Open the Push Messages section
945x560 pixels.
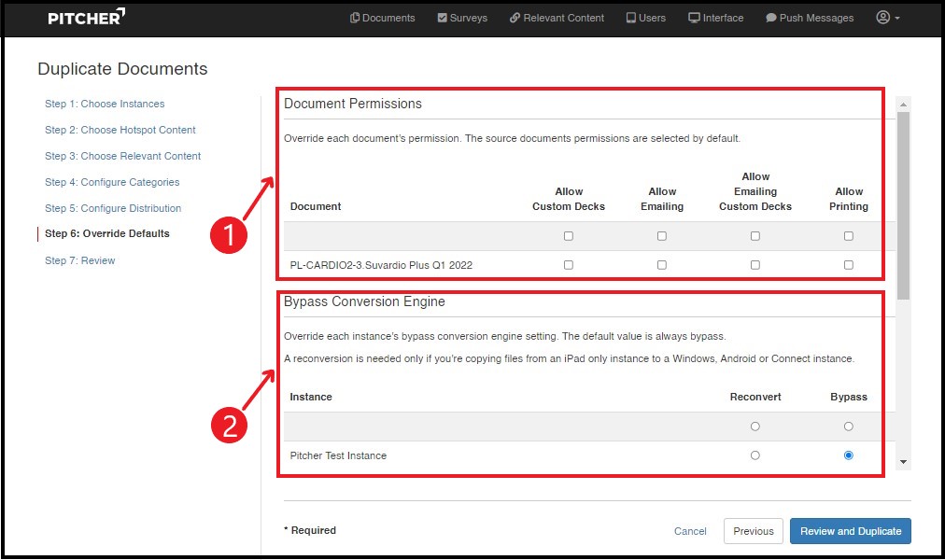809,18
